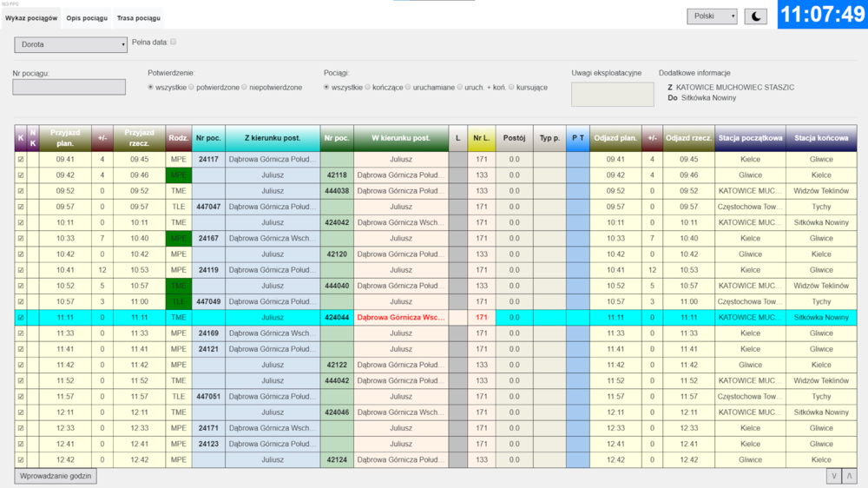Screen dimensions: 868x488
Task: Click the Przyjazd plan. column header
Action: click(64, 138)
